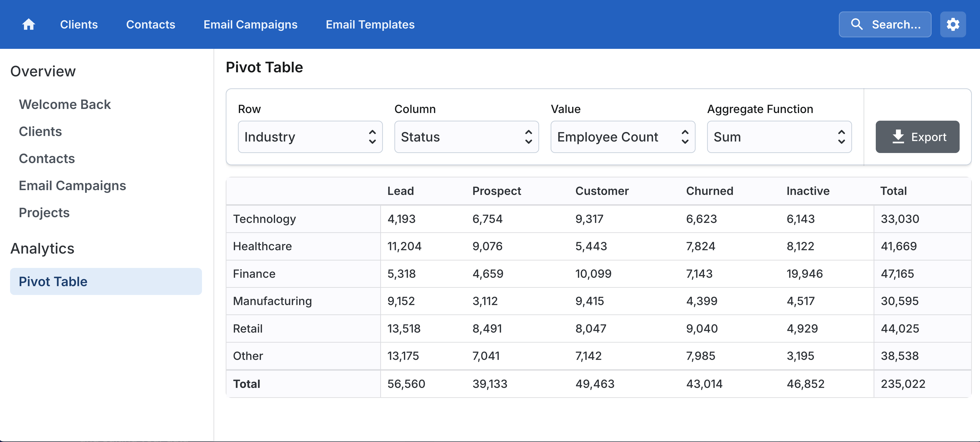Open the Column Status dropdown

pos(466,137)
